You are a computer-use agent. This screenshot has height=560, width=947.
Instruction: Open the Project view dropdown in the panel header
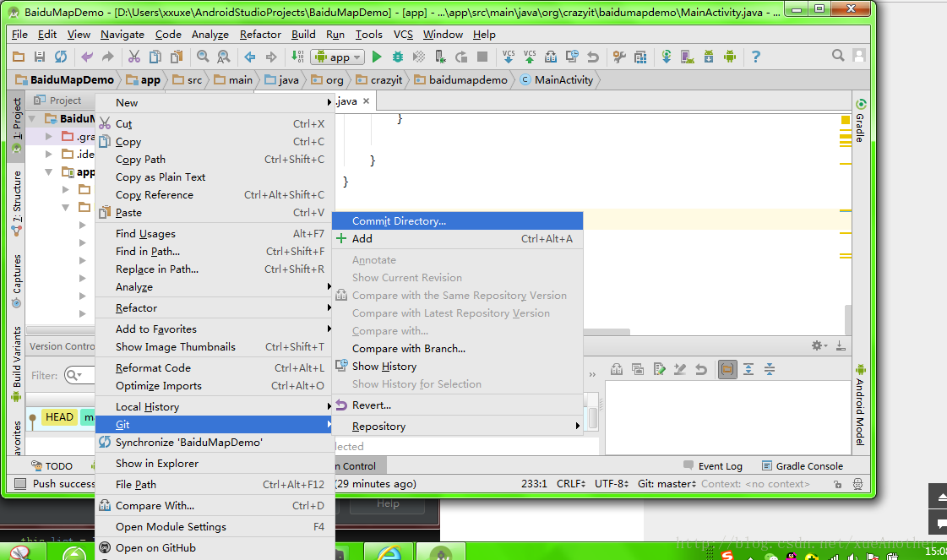(57, 101)
